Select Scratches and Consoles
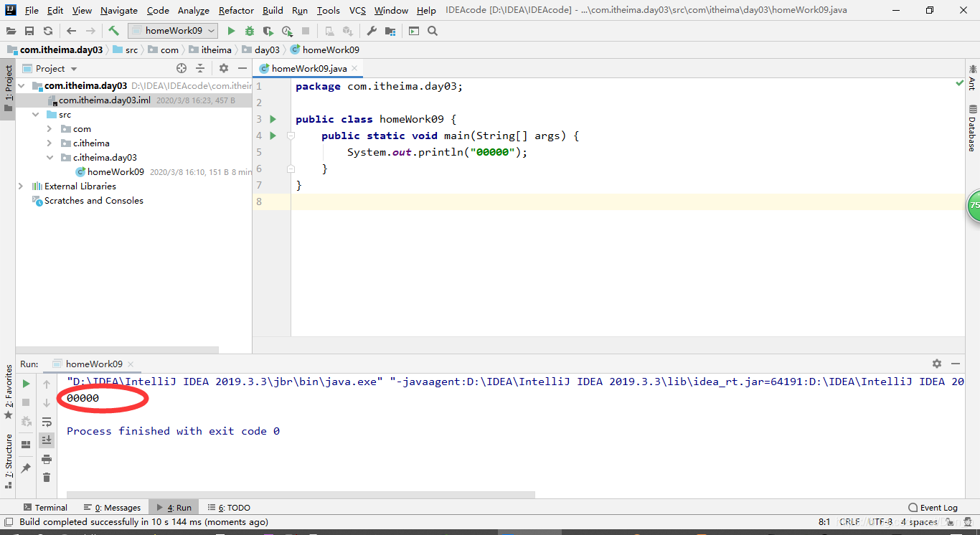This screenshot has width=980, height=535. coord(93,201)
